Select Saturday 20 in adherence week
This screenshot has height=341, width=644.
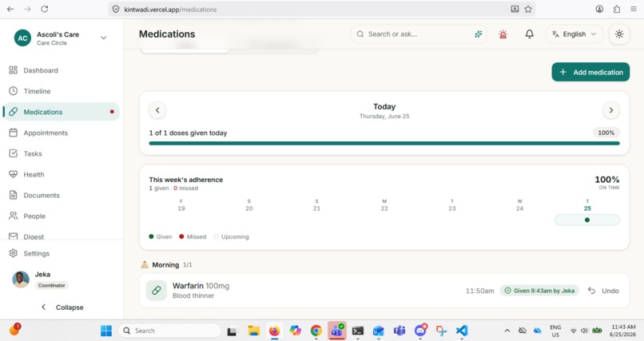(249, 205)
